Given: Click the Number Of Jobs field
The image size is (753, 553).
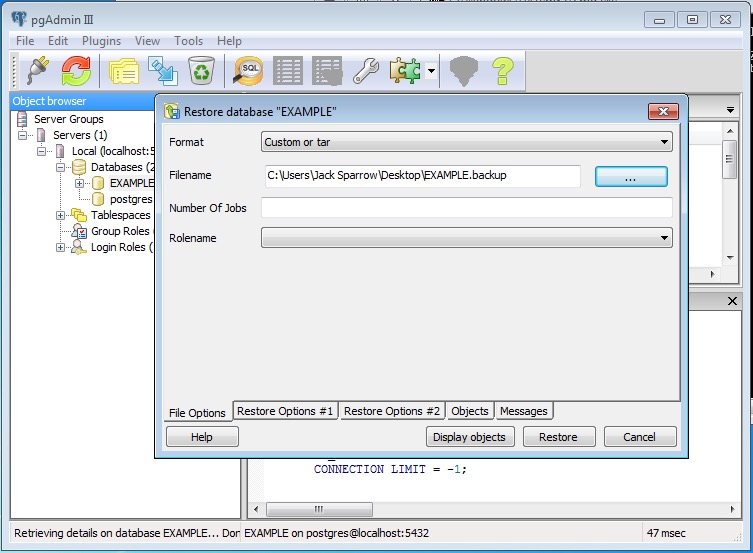Looking at the screenshot, I should click(x=466, y=207).
